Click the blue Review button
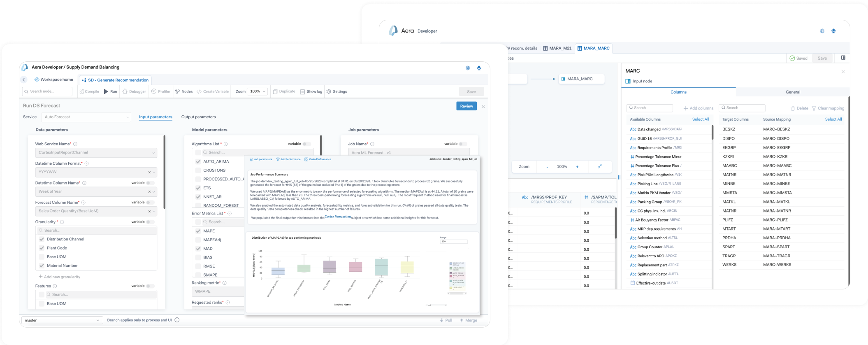 pyautogui.click(x=466, y=106)
